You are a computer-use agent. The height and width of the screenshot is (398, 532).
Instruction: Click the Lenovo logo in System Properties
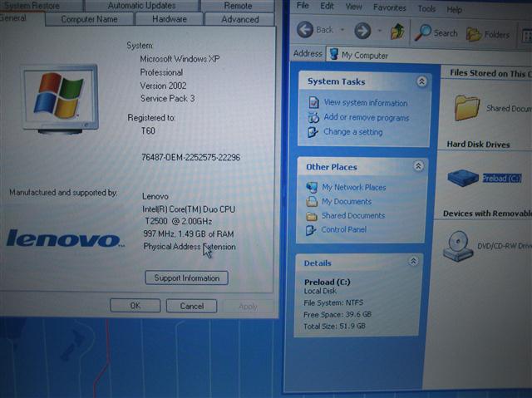coord(65,238)
